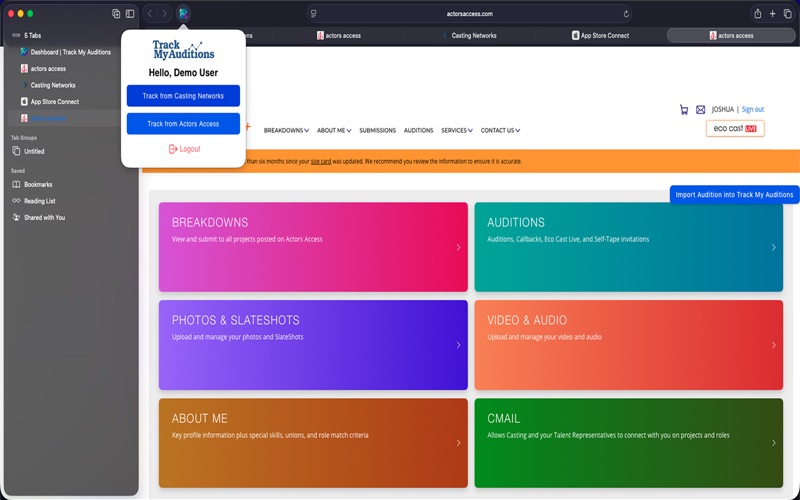Viewport: 800px width, 500px height.
Task: Open the eco cast LIVE button
Action: tap(735, 129)
